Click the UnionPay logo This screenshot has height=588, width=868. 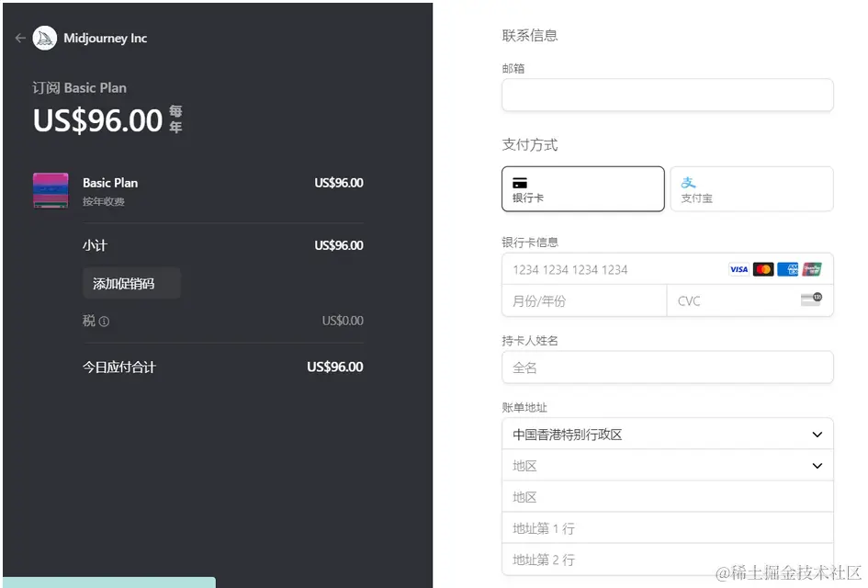click(812, 269)
